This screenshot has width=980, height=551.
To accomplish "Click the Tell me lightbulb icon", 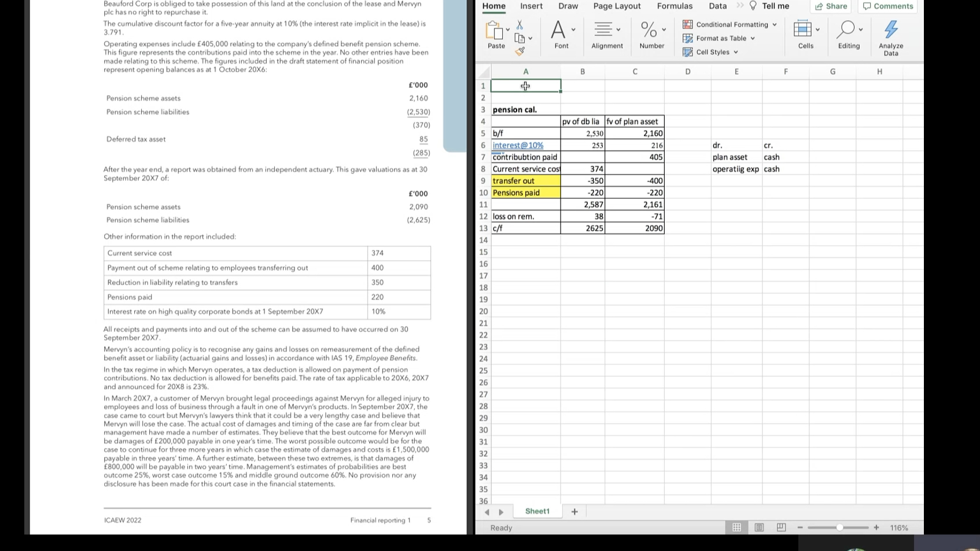I will tap(753, 6).
